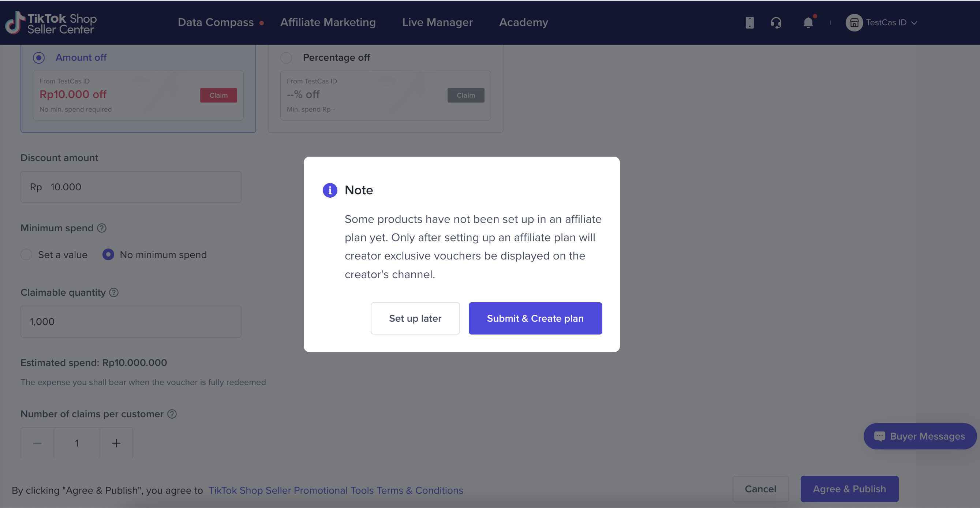Click the Minimum spend help icon
Viewport: 980px width, 508px height.
tap(102, 228)
